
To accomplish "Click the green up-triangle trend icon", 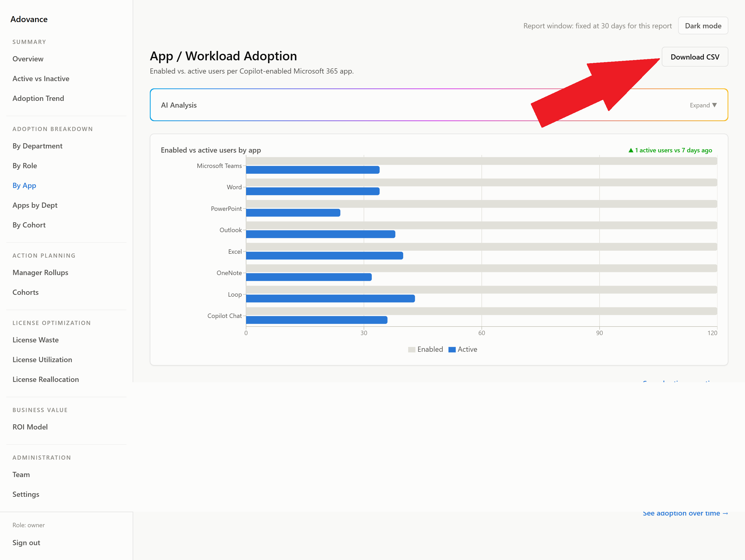I will [x=631, y=151].
